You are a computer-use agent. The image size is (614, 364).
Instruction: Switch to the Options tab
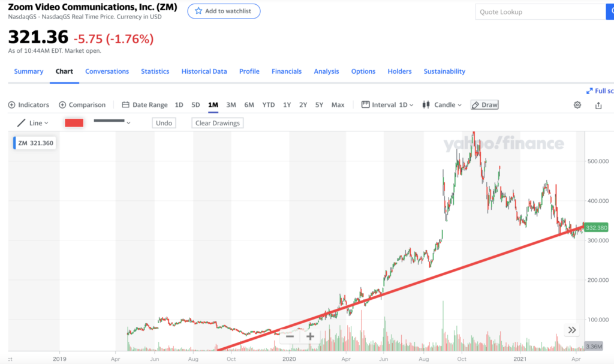(363, 71)
